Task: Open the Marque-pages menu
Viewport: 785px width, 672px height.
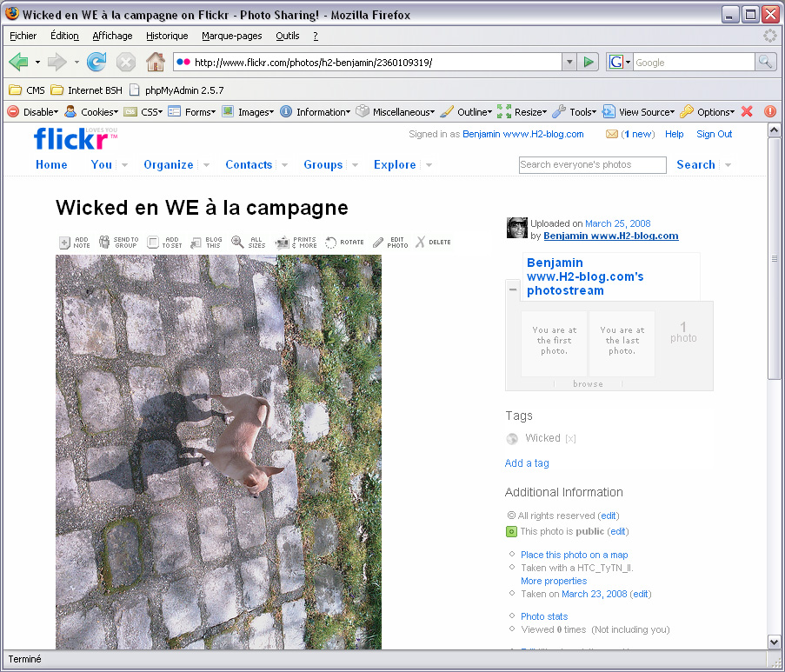Action: (x=231, y=36)
